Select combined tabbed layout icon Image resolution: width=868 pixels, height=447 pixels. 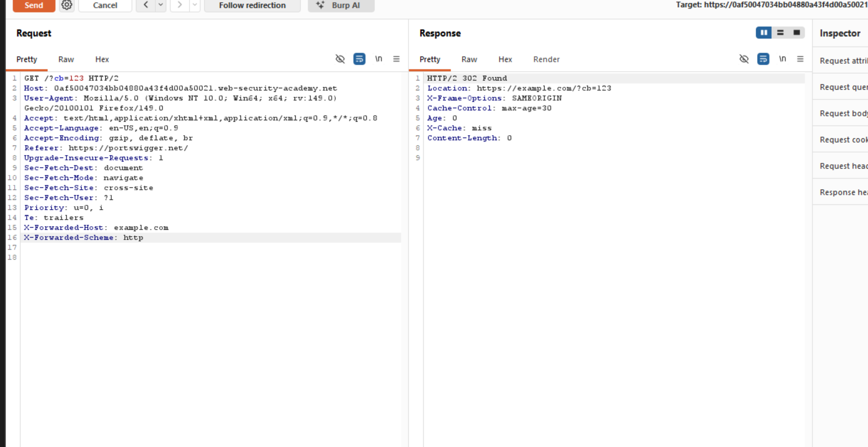pos(796,33)
